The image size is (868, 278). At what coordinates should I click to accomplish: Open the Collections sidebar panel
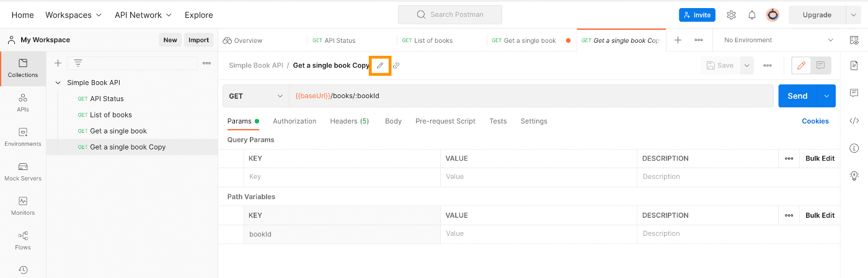click(x=23, y=68)
